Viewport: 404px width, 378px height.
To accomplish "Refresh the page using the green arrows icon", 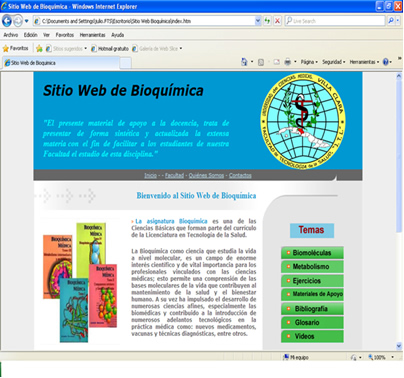I will coord(267,21).
